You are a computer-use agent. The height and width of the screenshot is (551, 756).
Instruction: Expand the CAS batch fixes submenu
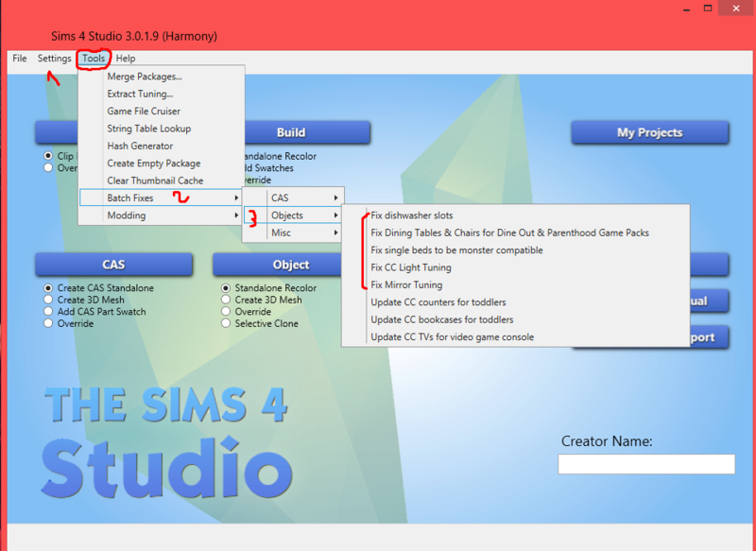[293, 198]
